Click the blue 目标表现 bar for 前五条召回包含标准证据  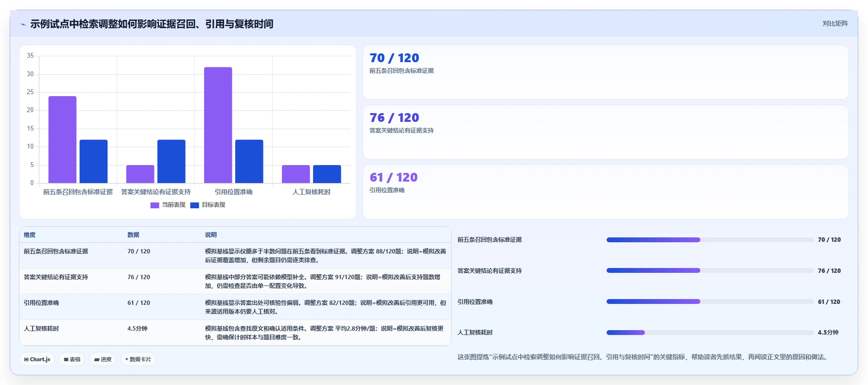tap(93, 161)
